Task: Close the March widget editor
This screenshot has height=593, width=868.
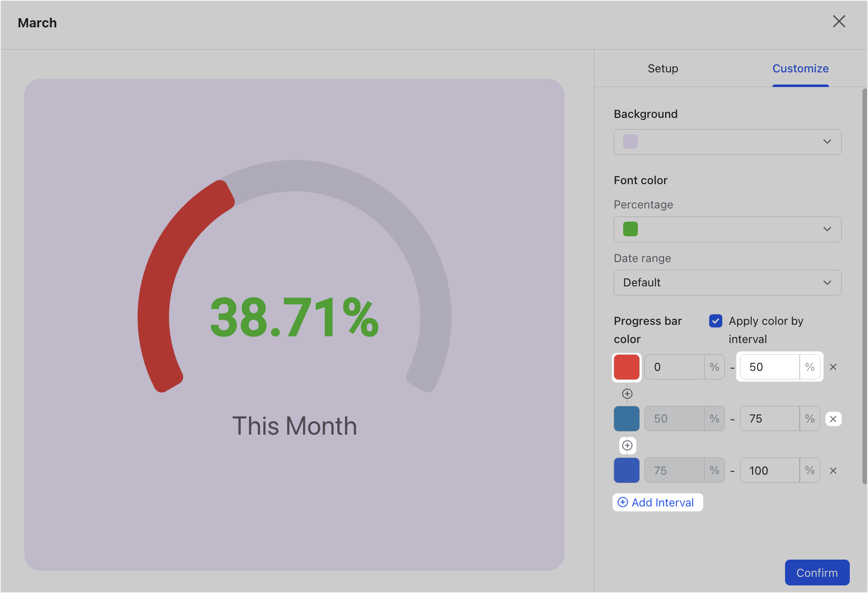Action: click(x=839, y=21)
